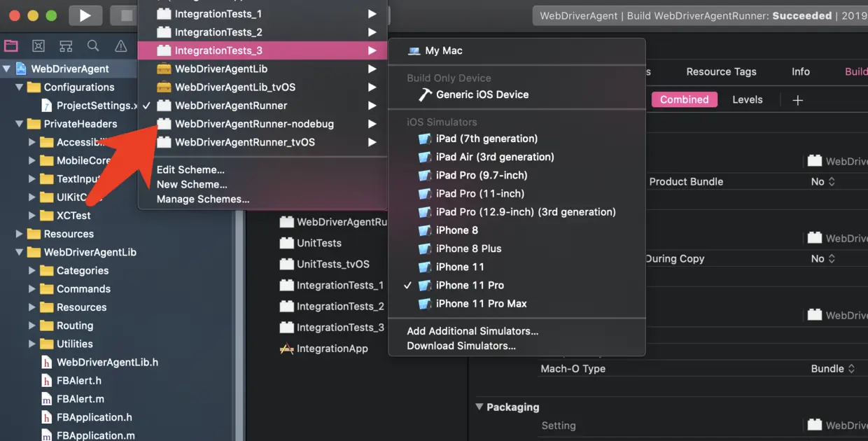Select the WebDriverAgentRunner-nodebug scheme

pos(254,124)
